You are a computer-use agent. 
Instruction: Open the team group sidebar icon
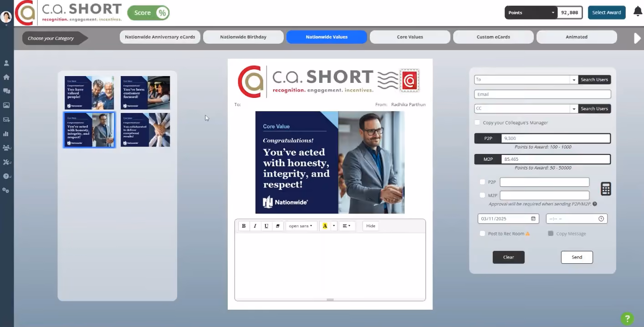pyautogui.click(x=6, y=148)
